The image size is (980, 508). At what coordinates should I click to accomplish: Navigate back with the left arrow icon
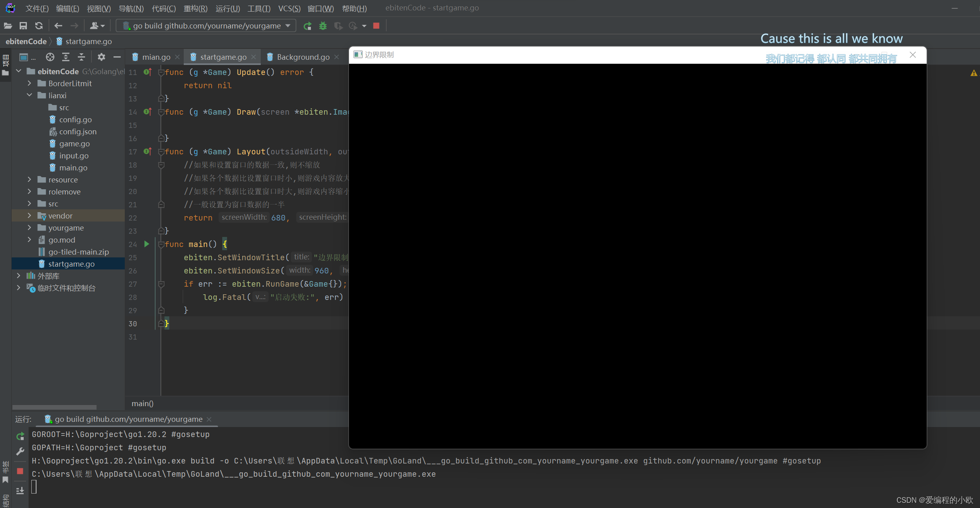[58, 26]
